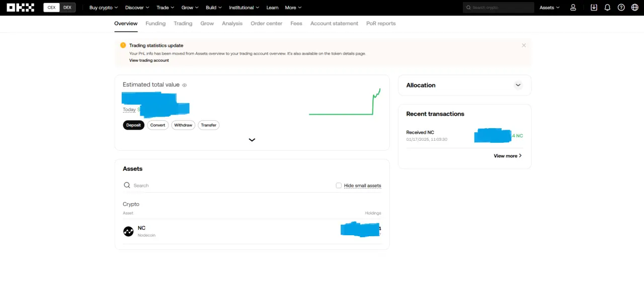Expand the Estimated total value card chevron
Screen dimensions: 644x285
[252, 140]
